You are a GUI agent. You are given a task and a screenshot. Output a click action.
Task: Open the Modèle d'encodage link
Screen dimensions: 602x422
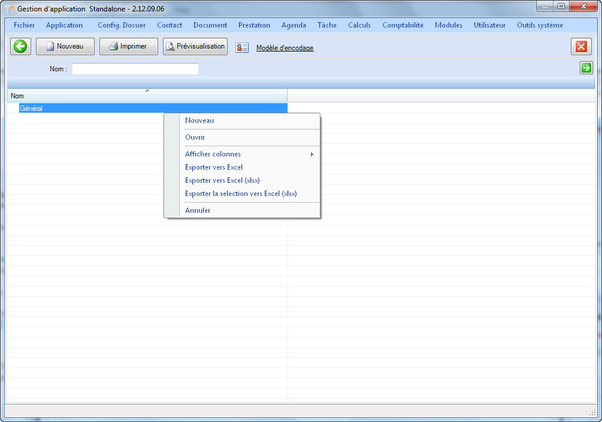pyautogui.click(x=285, y=48)
